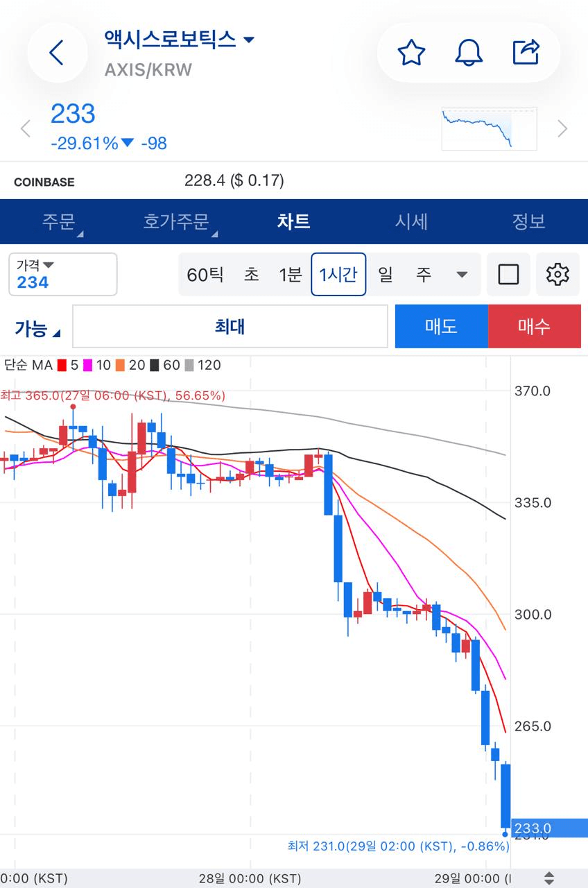Switch to the 차트 tab
588x888 pixels.
coord(294,221)
